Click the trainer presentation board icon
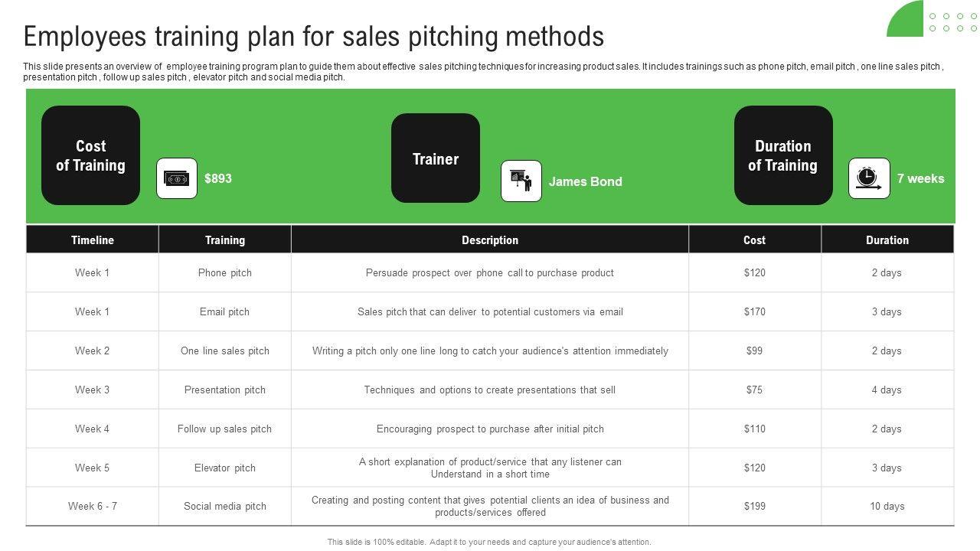This screenshot has width=980, height=551. (521, 181)
